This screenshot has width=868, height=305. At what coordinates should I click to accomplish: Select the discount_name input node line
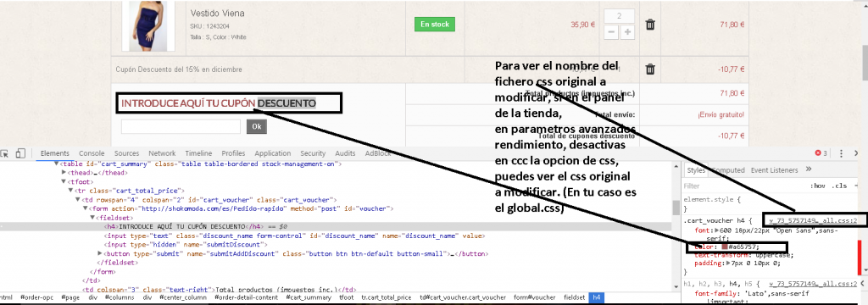(294, 236)
